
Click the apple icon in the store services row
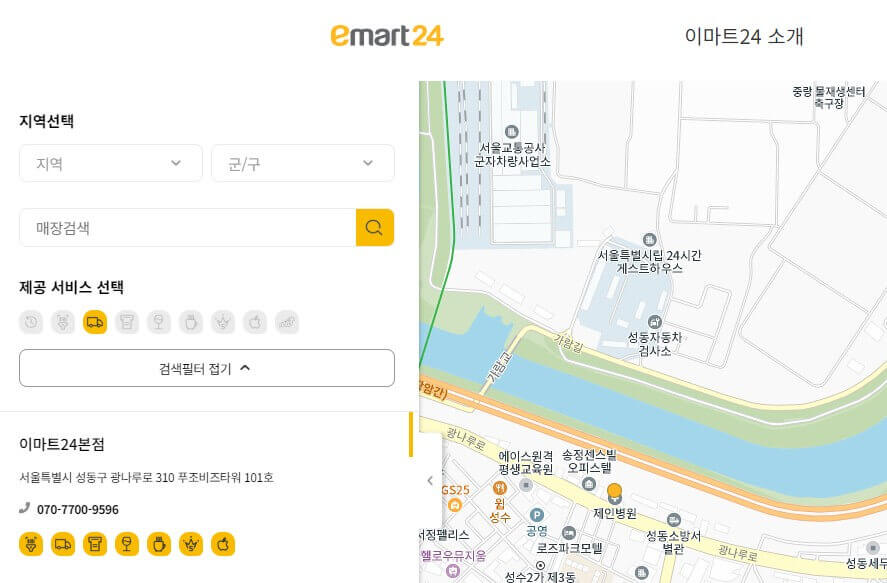pos(224,544)
